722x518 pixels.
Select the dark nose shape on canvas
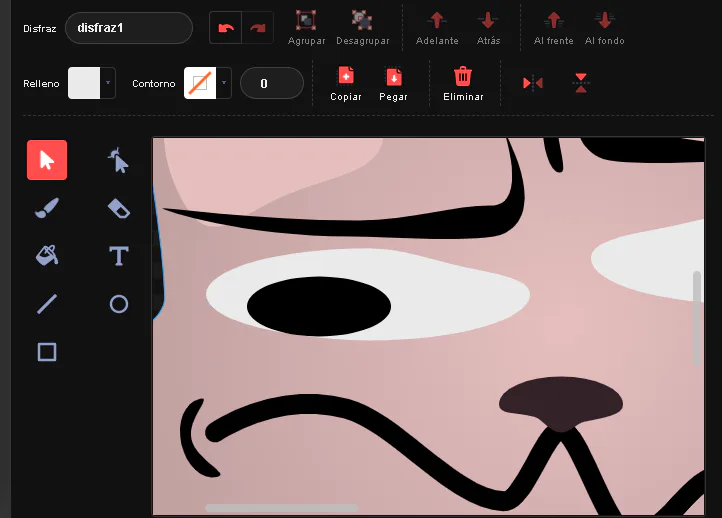[x=561, y=404]
